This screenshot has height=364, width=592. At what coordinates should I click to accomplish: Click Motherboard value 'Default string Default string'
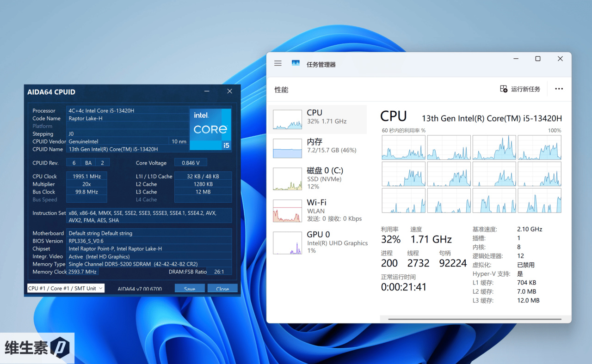coord(149,233)
